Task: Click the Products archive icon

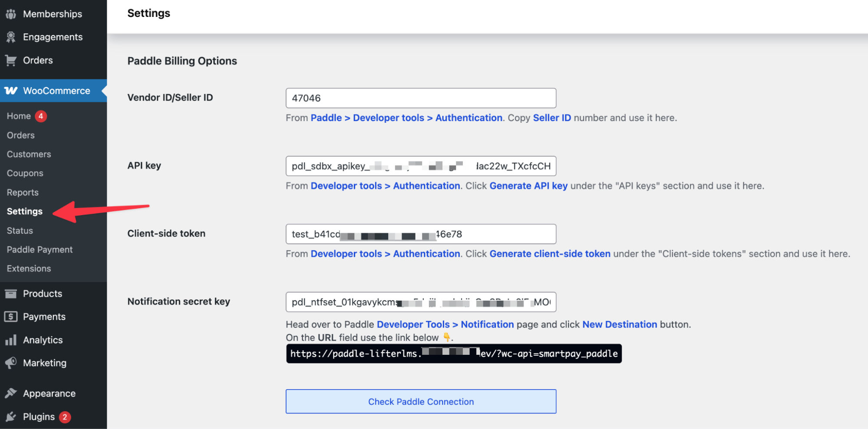Action: tap(11, 294)
